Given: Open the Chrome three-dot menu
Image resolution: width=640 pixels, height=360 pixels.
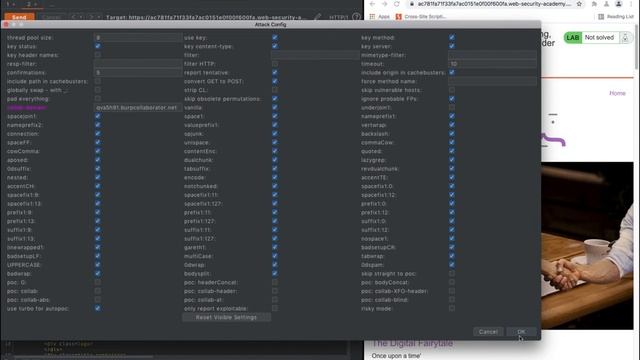Looking at the screenshot, I should tap(631, 4).
